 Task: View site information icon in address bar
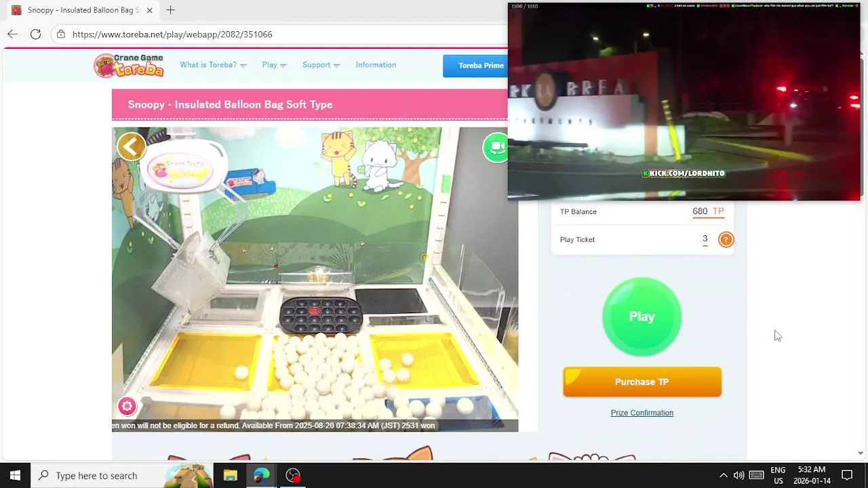[61, 34]
